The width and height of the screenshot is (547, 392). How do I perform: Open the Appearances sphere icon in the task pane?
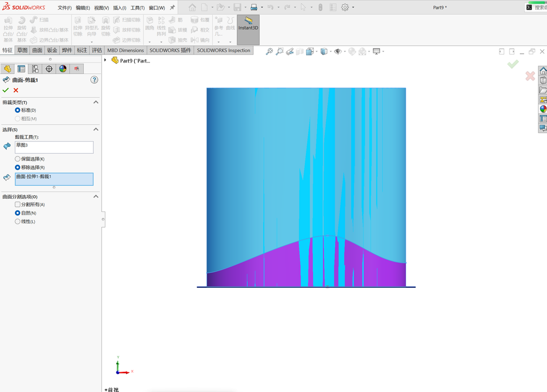click(x=543, y=109)
